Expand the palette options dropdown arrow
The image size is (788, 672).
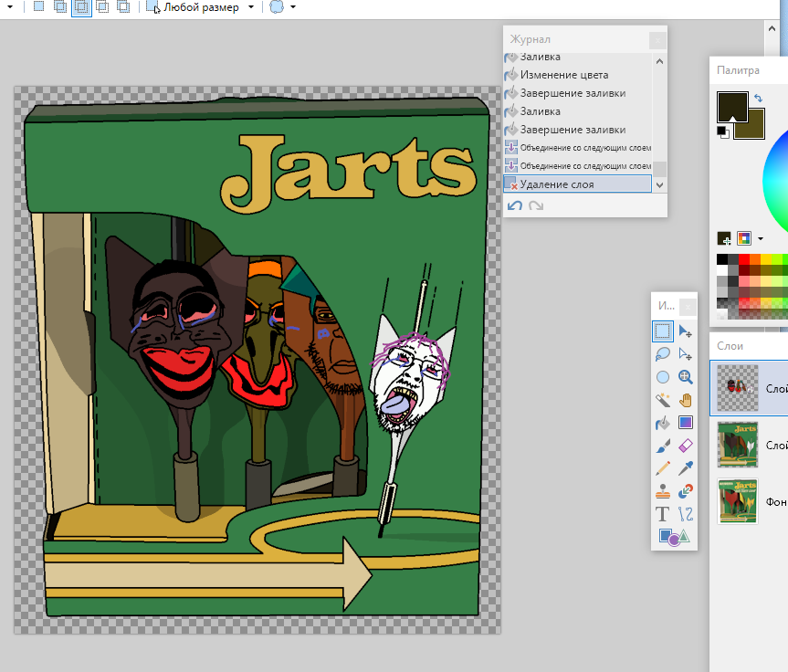click(x=761, y=238)
